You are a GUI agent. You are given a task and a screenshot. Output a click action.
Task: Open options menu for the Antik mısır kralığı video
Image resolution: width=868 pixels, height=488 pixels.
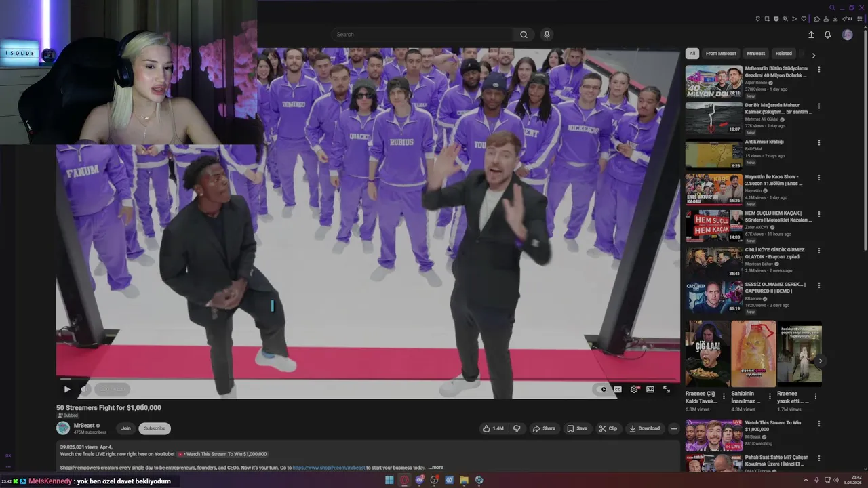coord(818,143)
